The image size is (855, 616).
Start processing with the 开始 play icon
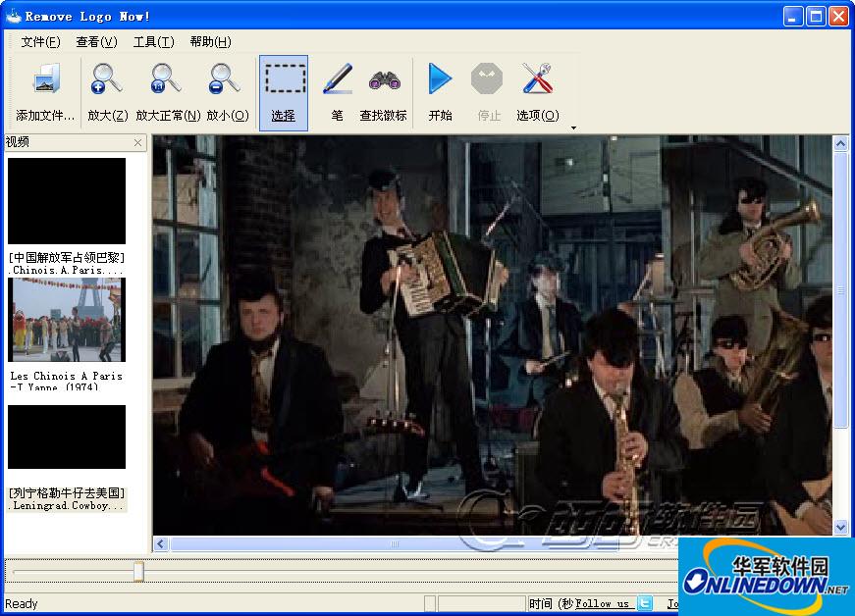pyautogui.click(x=440, y=80)
